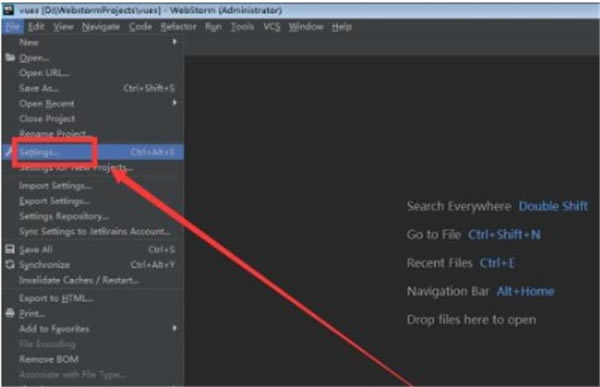
Task: Select Save As... menu entry
Action: pyautogui.click(x=92, y=88)
